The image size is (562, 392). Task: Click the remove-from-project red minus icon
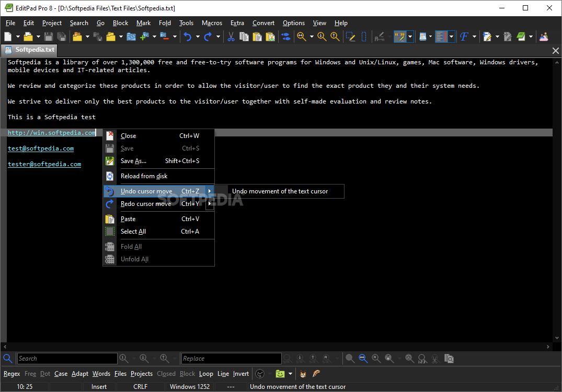point(165,37)
